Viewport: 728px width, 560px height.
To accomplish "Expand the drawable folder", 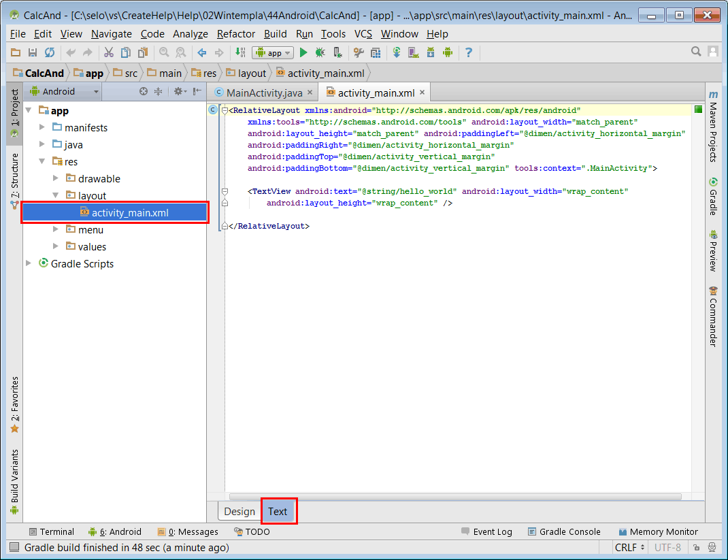I will point(56,178).
